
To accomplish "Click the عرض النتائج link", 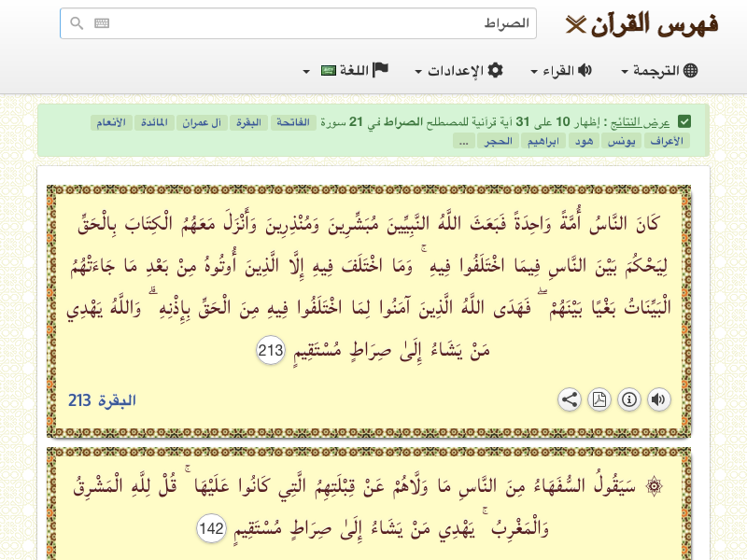I will [x=640, y=122].
